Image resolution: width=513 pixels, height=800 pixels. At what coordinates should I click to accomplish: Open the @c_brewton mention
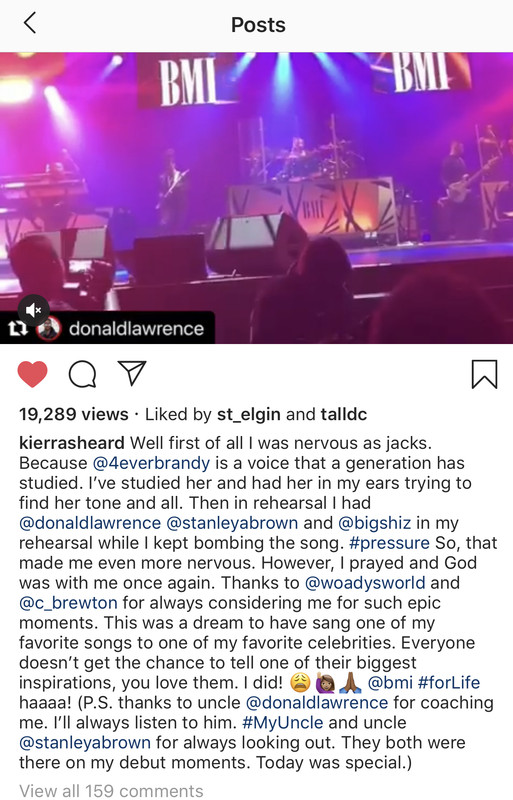[x=68, y=603]
